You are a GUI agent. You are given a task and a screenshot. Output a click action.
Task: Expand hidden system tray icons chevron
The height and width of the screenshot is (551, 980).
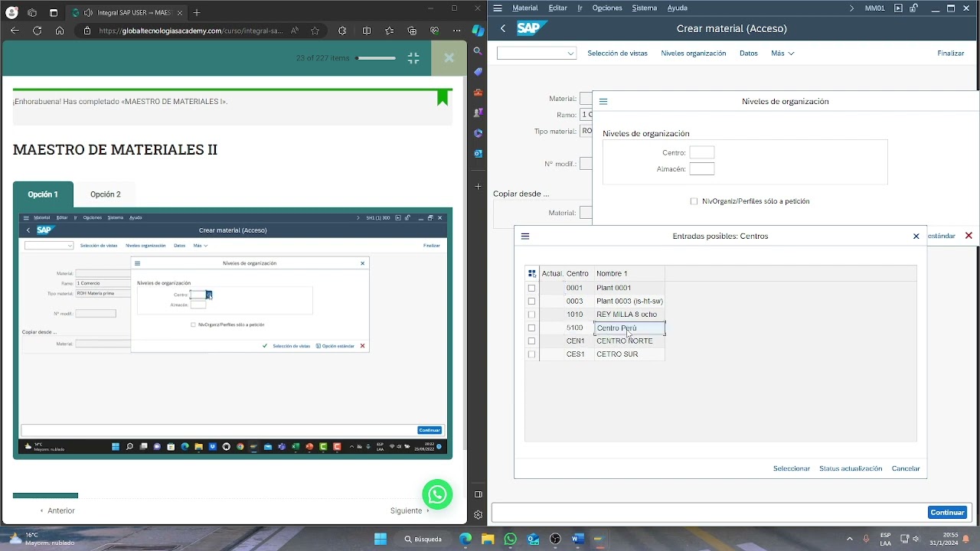point(849,539)
